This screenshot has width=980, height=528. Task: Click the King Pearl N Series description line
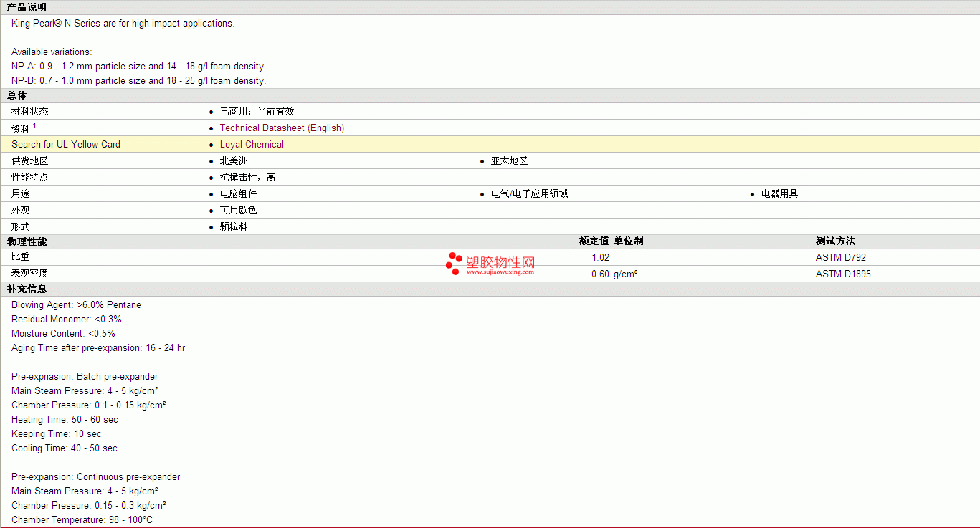pyautogui.click(x=123, y=23)
